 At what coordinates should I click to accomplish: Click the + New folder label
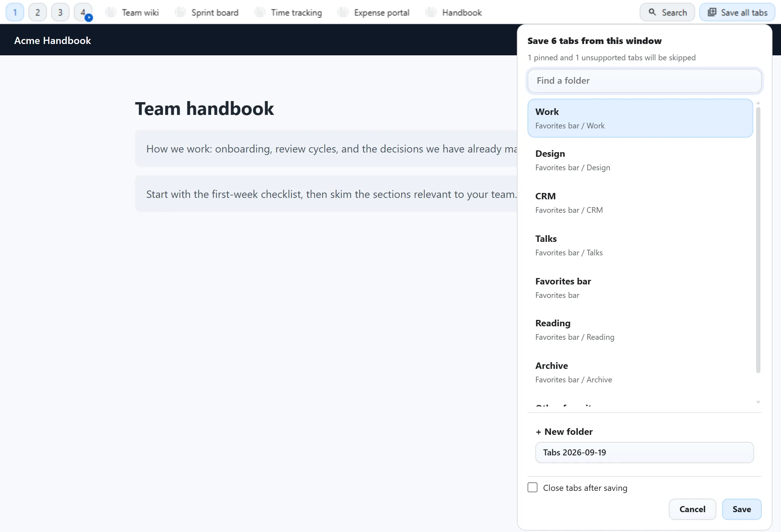(x=564, y=432)
